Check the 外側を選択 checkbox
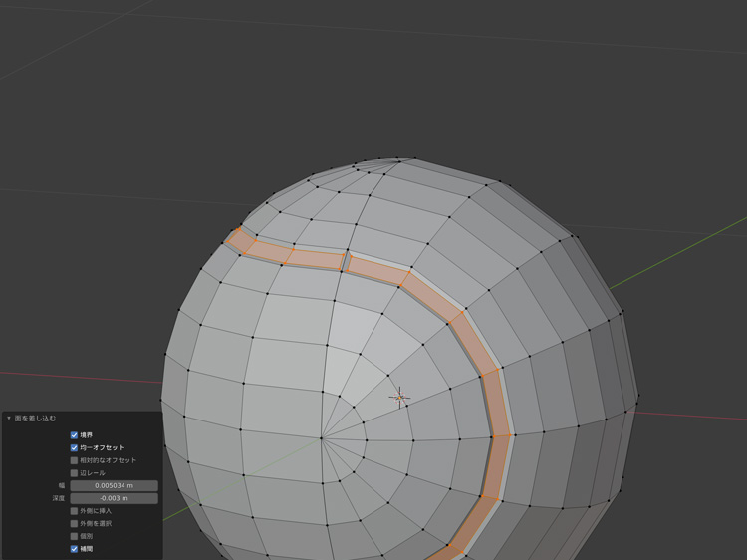 [74, 523]
